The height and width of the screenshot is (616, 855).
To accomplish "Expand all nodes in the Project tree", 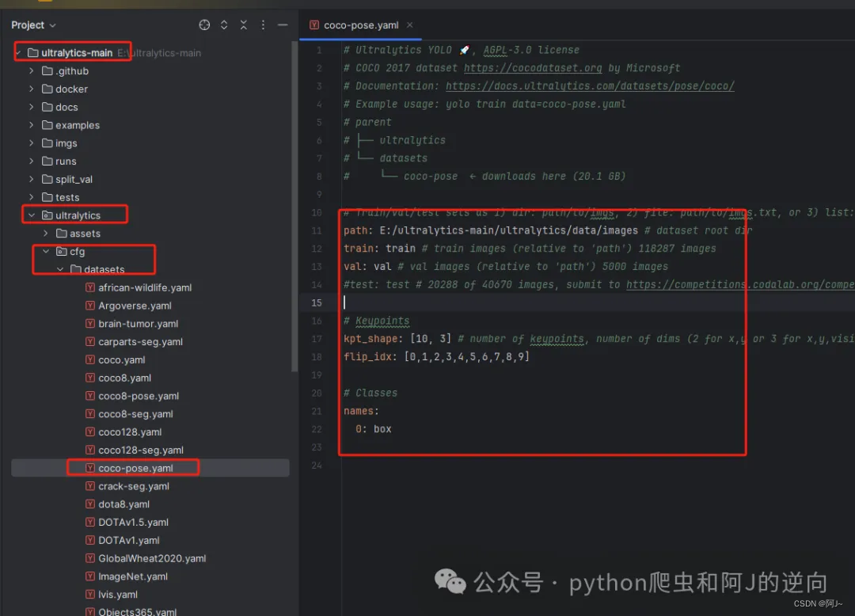I will 224,25.
